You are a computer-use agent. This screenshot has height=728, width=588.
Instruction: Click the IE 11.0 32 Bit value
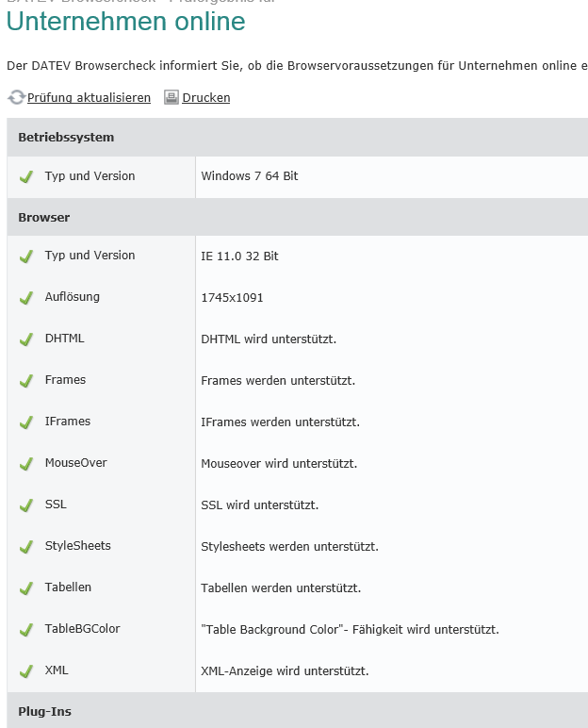point(239,256)
